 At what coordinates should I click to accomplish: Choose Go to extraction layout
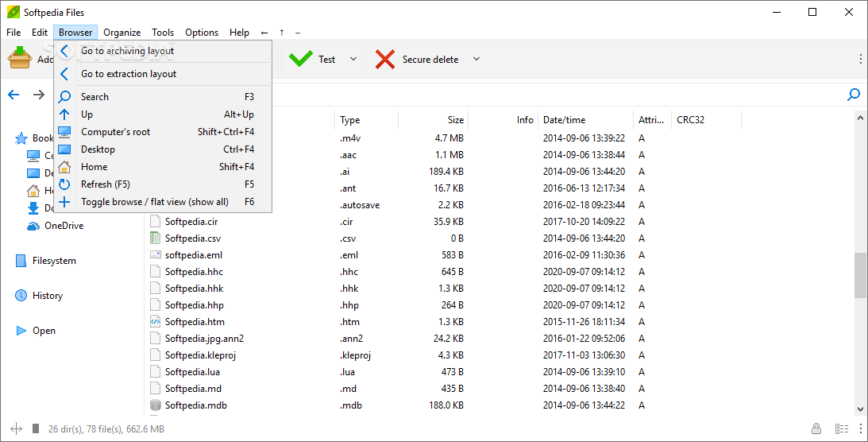coord(163,74)
